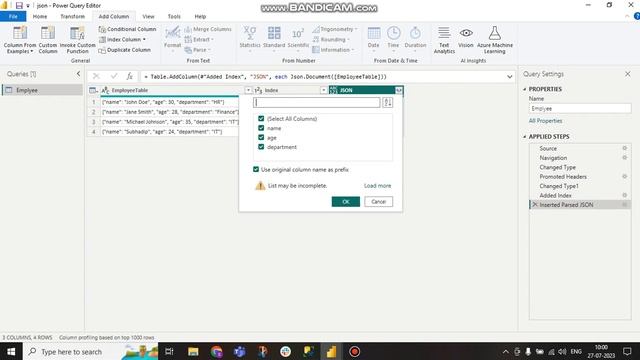Image resolution: width=640 pixels, height=360 pixels.
Task: Select the Promoted Headers step
Action: (563, 176)
